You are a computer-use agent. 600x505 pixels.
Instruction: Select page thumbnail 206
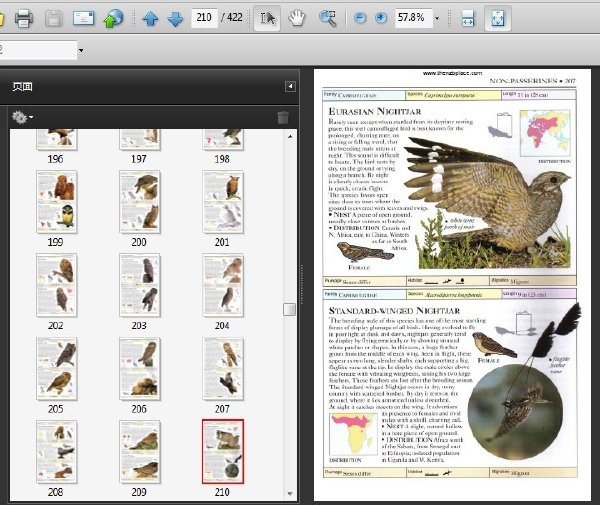coord(140,368)
